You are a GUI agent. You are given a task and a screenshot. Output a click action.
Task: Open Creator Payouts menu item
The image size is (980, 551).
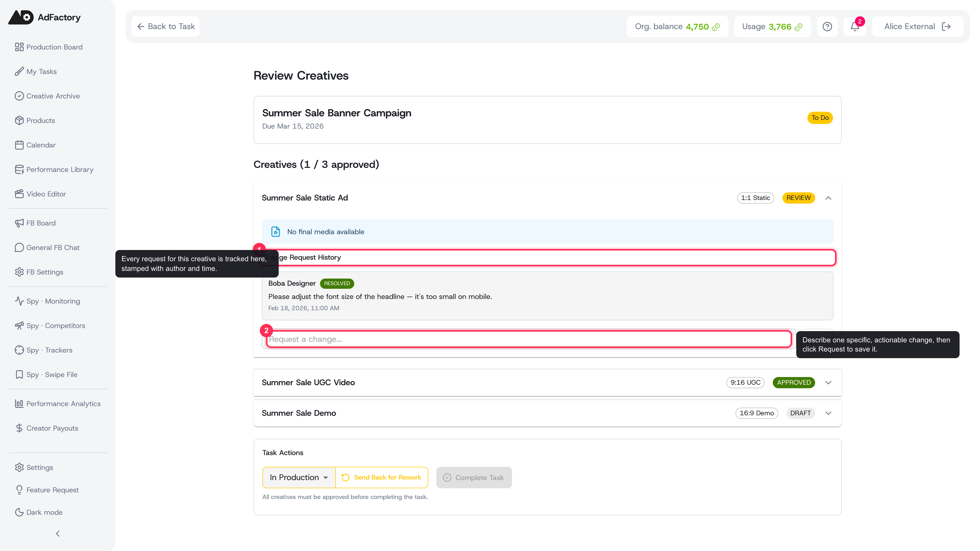(46, 428)
